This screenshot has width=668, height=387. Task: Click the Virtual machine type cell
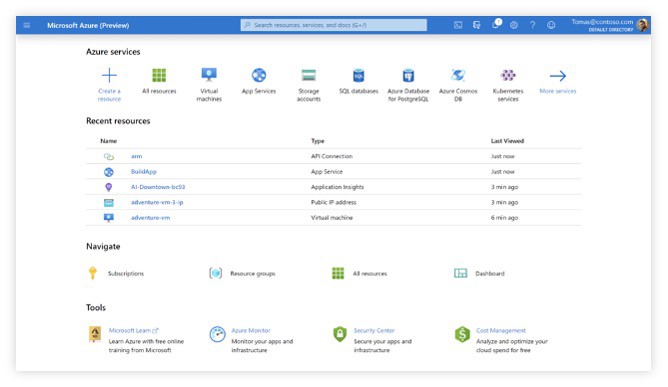coord(331,218)
